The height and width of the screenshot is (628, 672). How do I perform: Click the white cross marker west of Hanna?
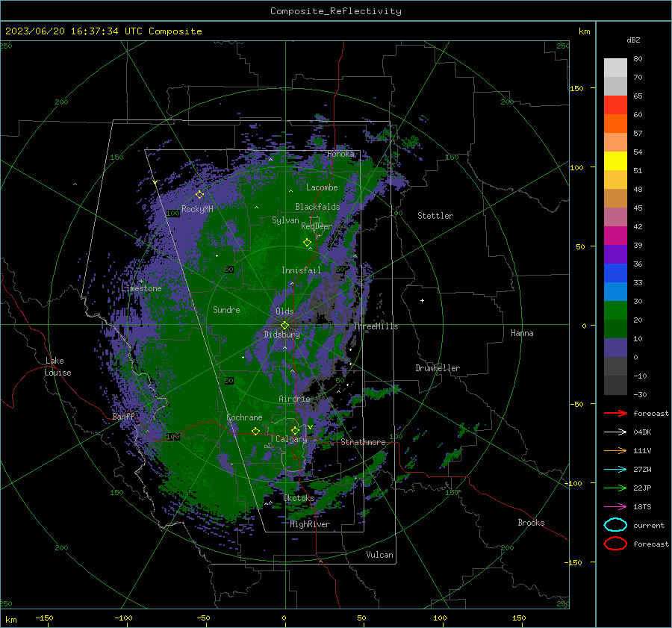tap(422, 300)
